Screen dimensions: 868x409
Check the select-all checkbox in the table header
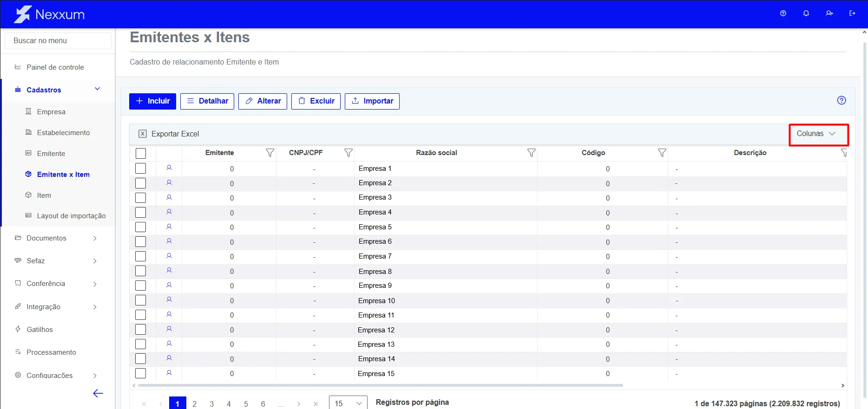141,153
